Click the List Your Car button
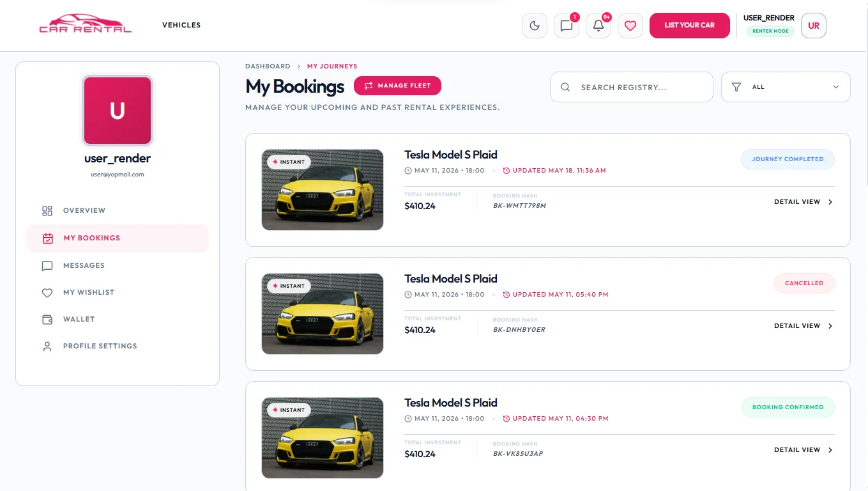 690,26
